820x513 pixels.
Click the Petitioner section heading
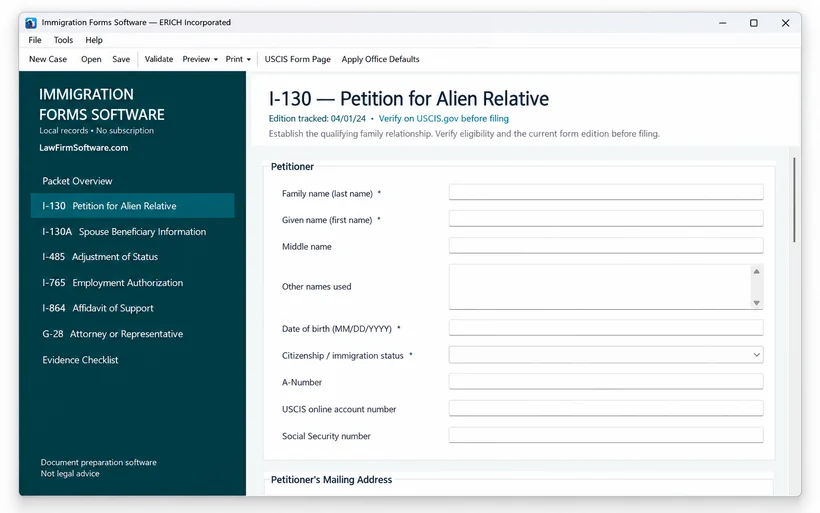point(292,166)
